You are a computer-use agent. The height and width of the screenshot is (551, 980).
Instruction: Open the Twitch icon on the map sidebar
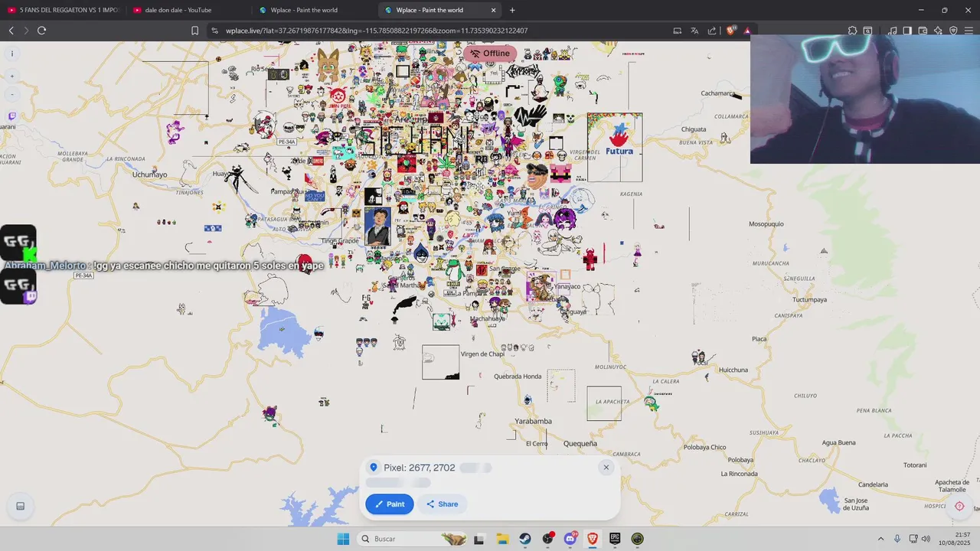click(12, 116)
